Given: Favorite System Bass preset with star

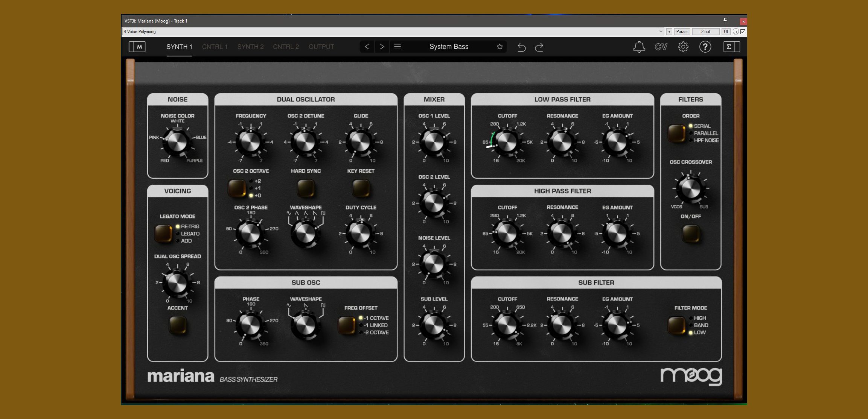Looking at the screenshot, I should 499,47.
